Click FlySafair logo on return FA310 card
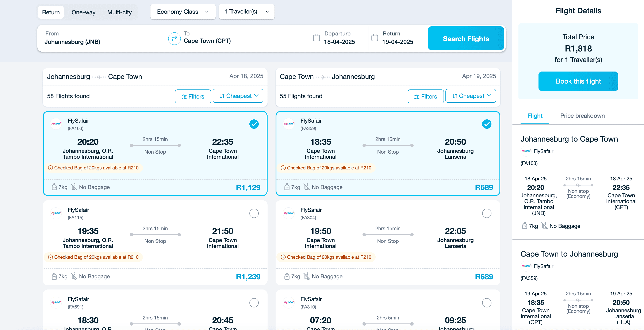The image size is (644, 330). coord(289,302)
